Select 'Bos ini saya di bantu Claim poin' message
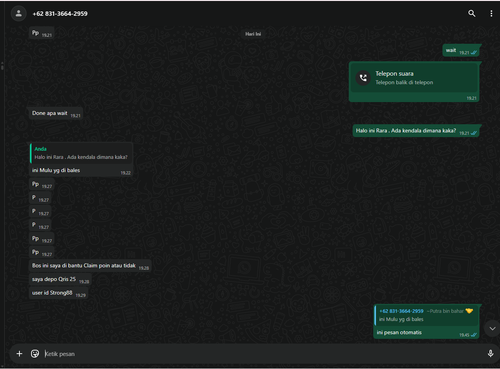Viewport: 500px width, 369px height. point(90,266)
